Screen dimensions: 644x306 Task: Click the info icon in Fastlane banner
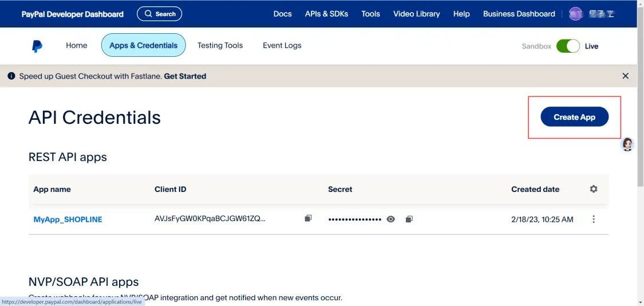[x=11, y=76]
